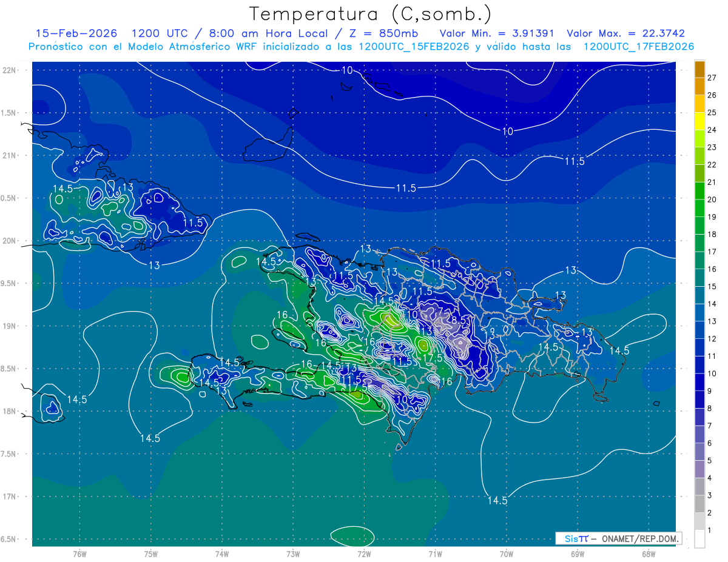Pick the teal swatch between 15 and 16
The height and width of the screenshot is (562, 728).
pyautogui.click(x=699, y=278)
